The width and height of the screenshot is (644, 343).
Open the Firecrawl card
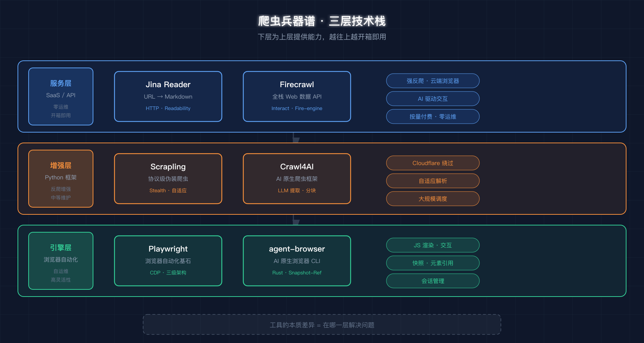pos(297,96)
